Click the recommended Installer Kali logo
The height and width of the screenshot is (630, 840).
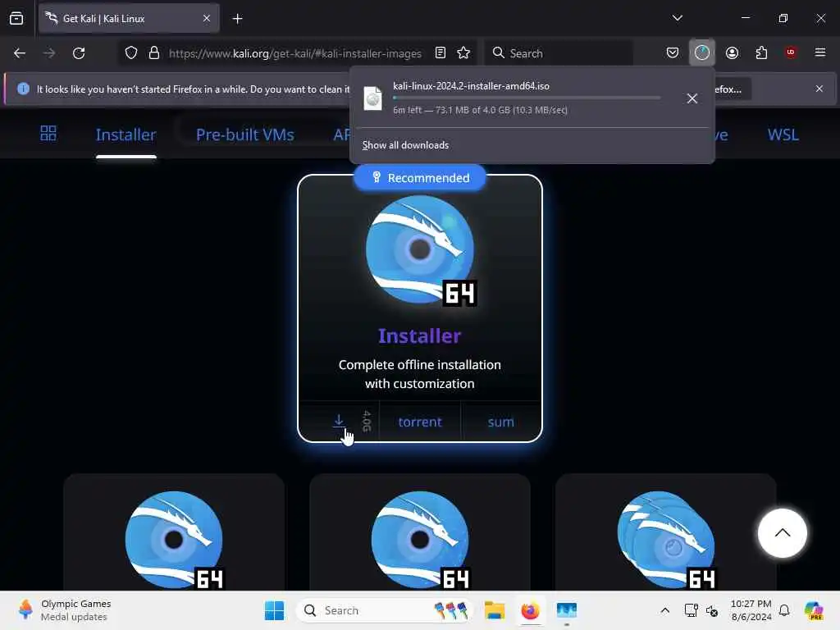click(x=420, y=250)
